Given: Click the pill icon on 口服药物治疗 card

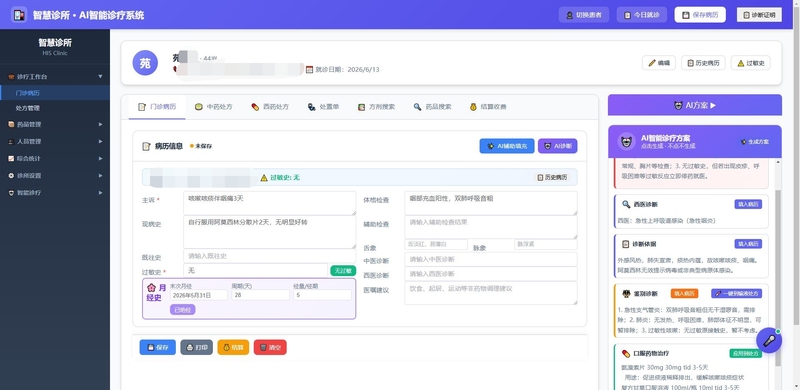Looking at the screenshot, I should coord(626,353).
